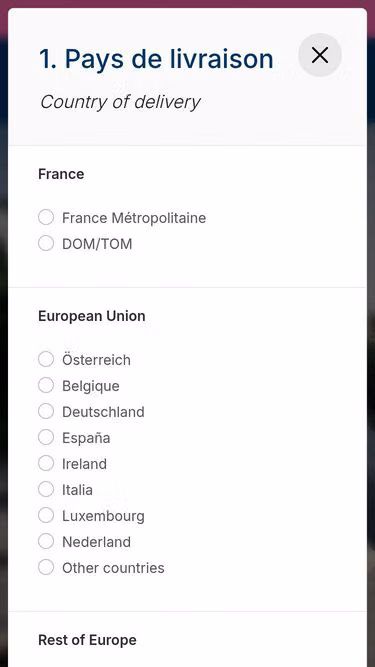Pick Italia from the country list

pyautogui.click(x=46, y=489)
